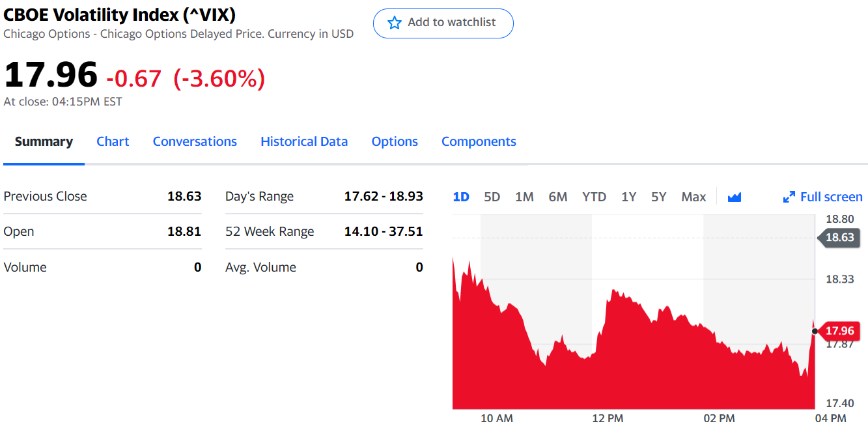Select the 6M chart range
Screen dimensions: 868x428
click(x=558, y=197)
